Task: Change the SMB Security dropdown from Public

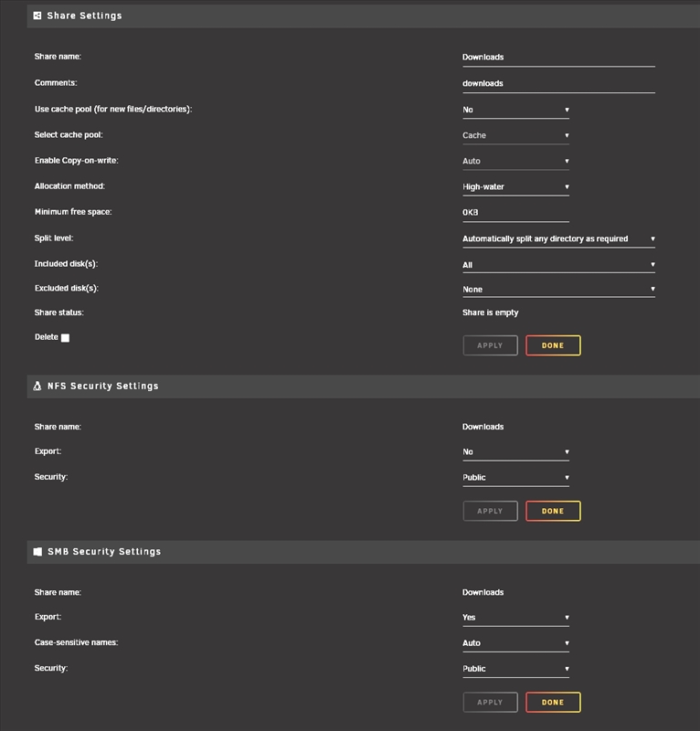Action: [515, 668]
